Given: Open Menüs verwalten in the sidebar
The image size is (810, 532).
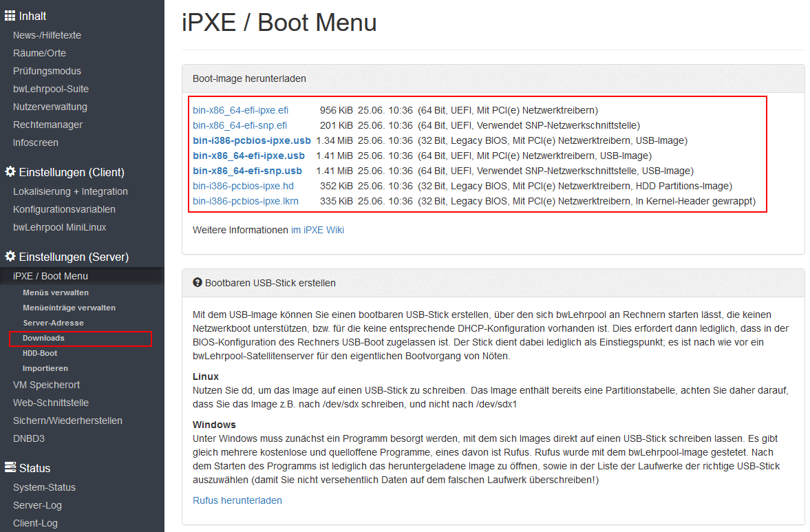Looking at the screenshot, I should pos(55,292).
